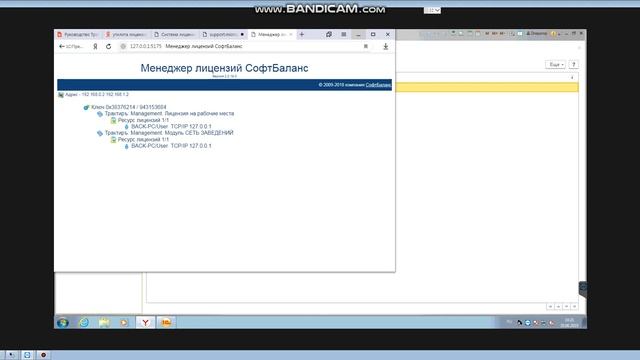Select the 'Ключ 0x...' tree entry
Viewport: 640px width, 360px height.
tap(129, 107)
